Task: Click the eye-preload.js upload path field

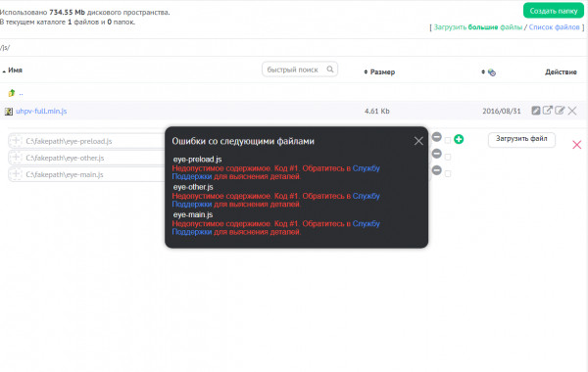Action: point(87,141)
